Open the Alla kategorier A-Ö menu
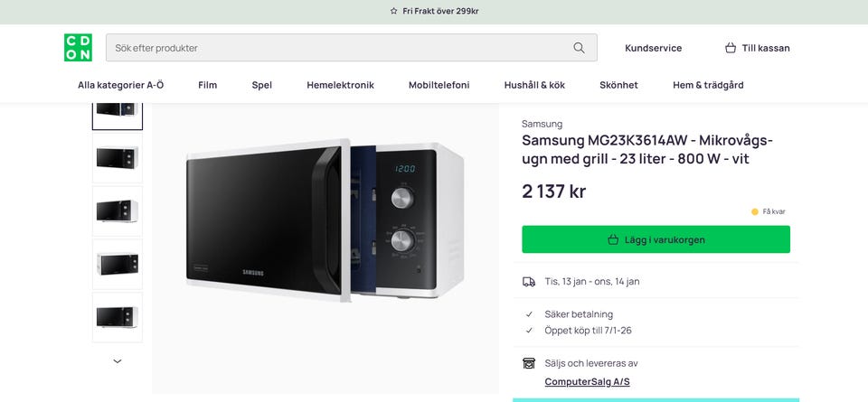The image size is (868, 402). pyautogui.click(x=121, y=85)
